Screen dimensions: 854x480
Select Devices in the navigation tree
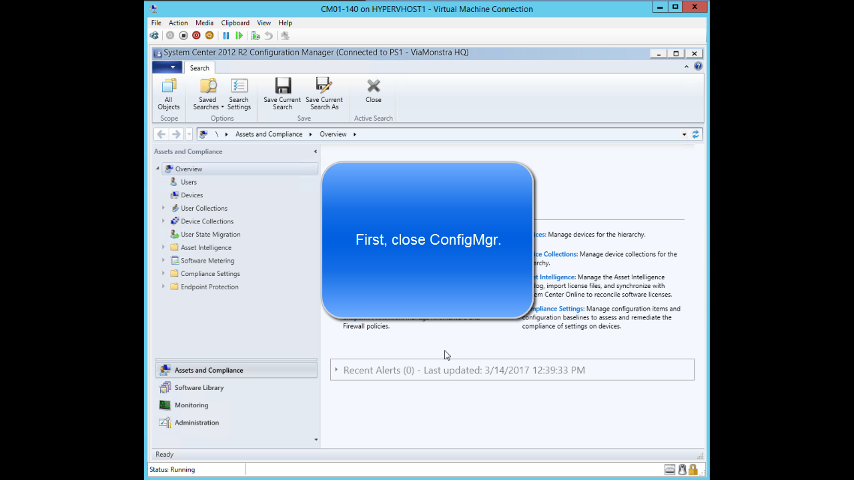coord(191,195)
